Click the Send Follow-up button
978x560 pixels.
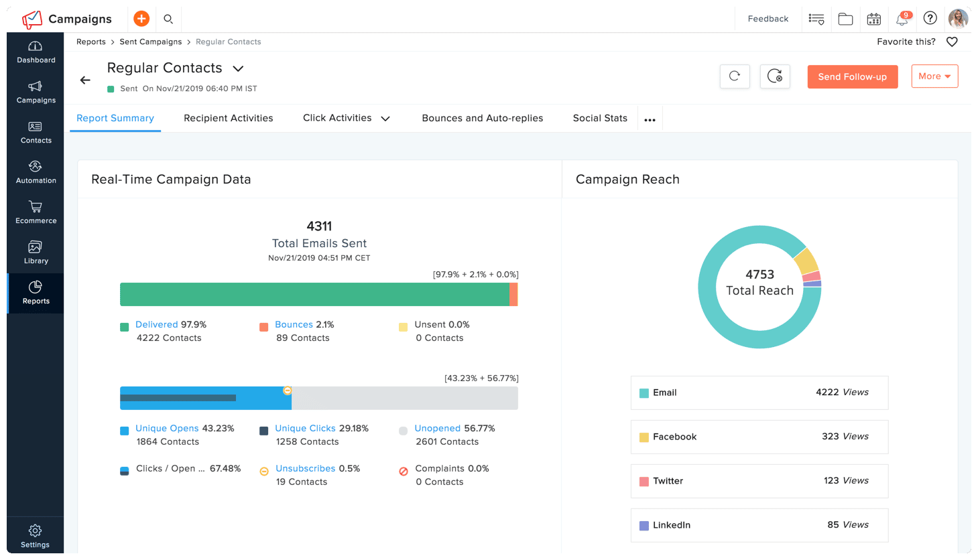pos(853,76)
